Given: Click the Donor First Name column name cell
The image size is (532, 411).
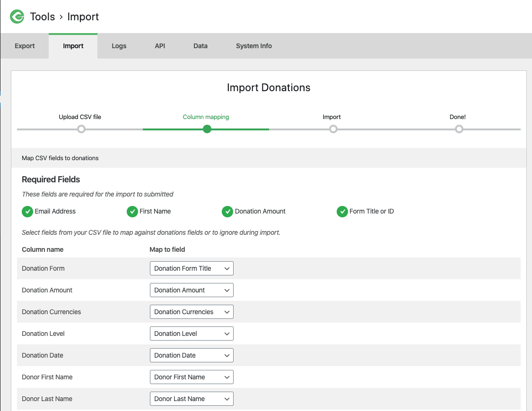Looking at the screenshot, I should tap(47, 377).
